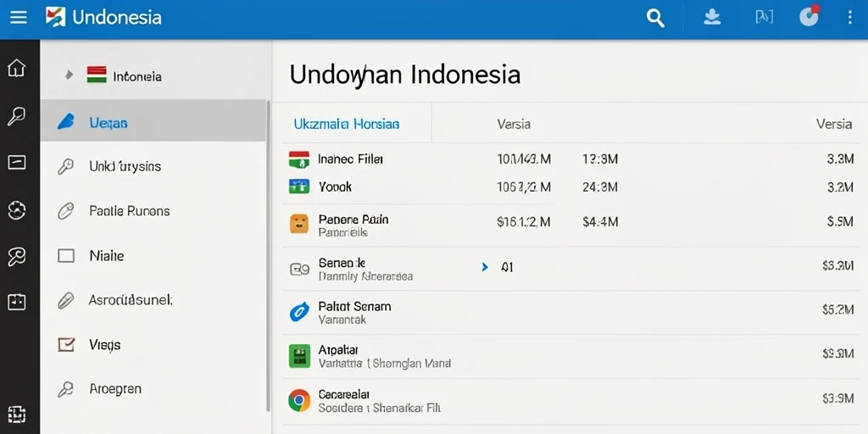Click the green Atpakar app icon
868x434 pixels.
[299, 356]
